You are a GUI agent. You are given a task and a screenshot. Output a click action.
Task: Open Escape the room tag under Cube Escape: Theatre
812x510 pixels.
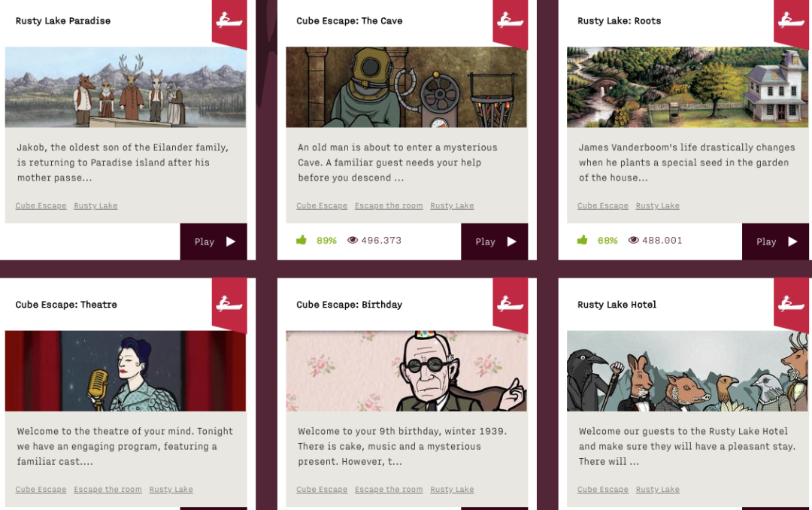[x=108, y=489]
